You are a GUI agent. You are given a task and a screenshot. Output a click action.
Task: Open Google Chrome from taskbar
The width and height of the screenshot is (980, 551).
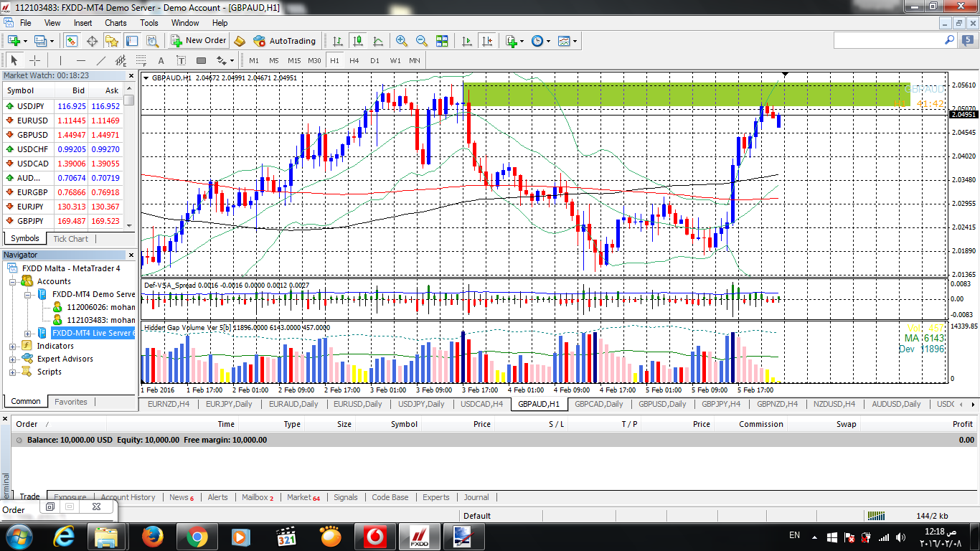click(197, 537)
